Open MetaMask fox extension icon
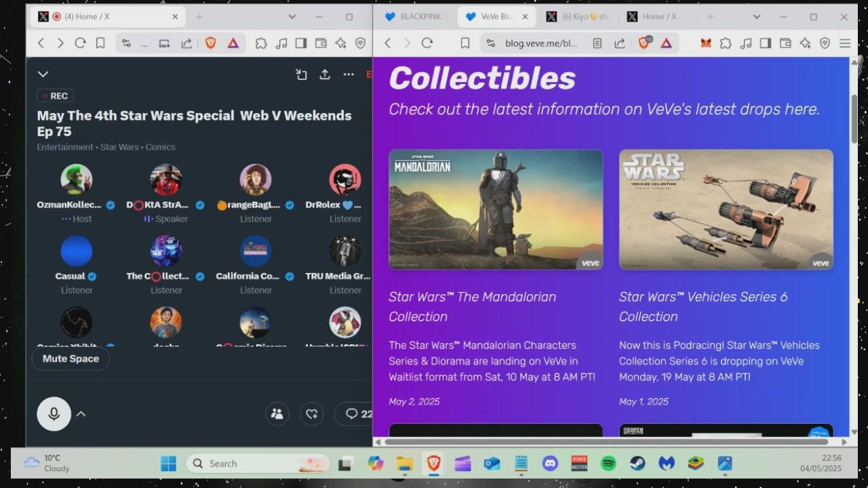Screen dimensions: 868x488 (x=706, y=43)
